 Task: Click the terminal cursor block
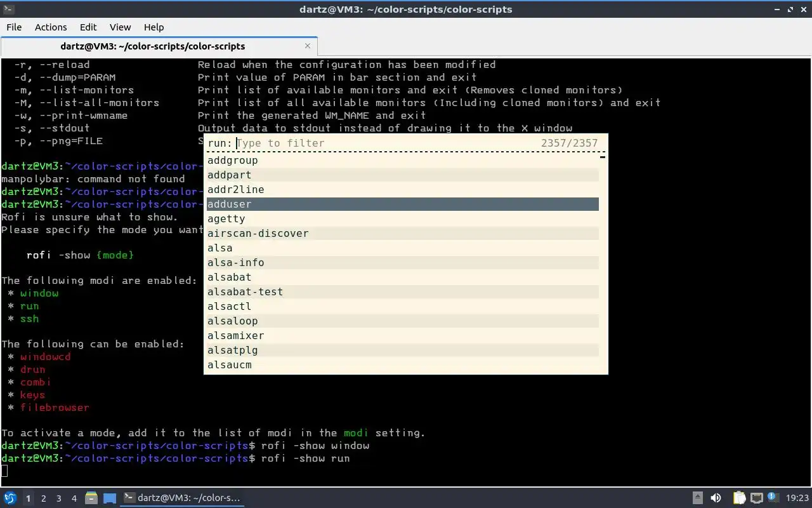[x=4, y=471]
